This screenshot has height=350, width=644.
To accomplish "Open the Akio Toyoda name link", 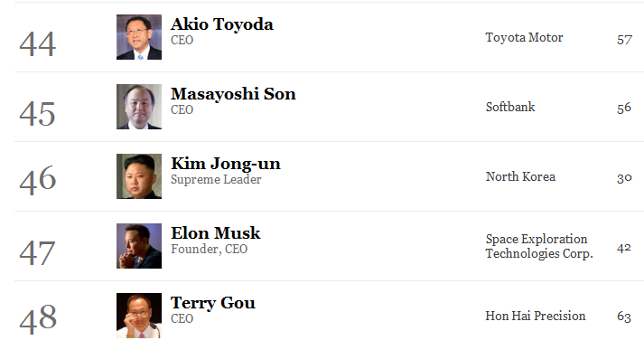I will pyautogui.click(x=222, y=24).
